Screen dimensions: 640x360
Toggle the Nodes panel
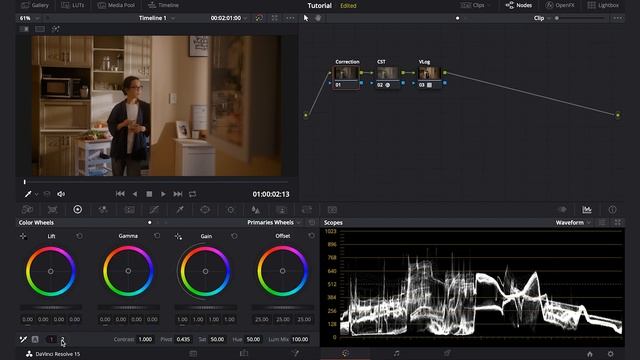coord(519,5)
